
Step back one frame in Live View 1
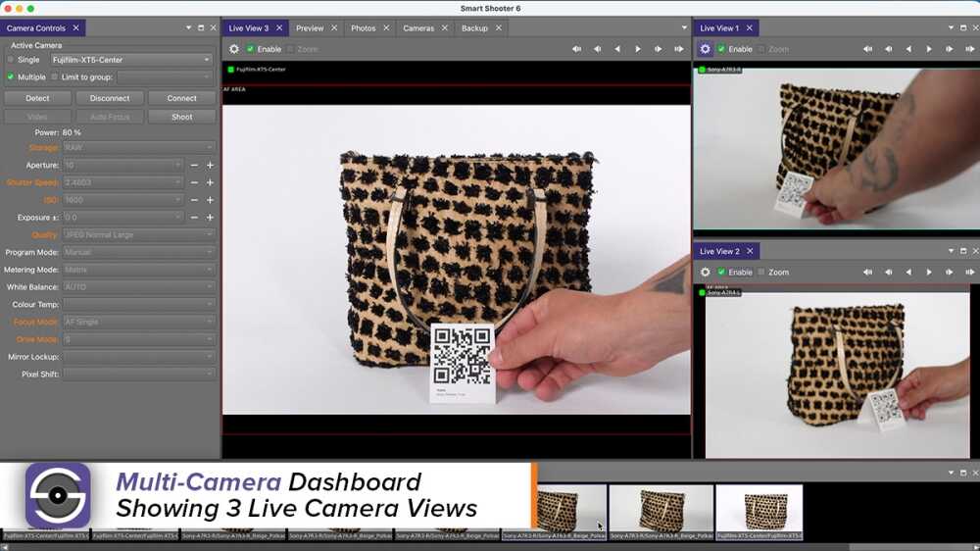pyautogui.click(x=889, y=49)
